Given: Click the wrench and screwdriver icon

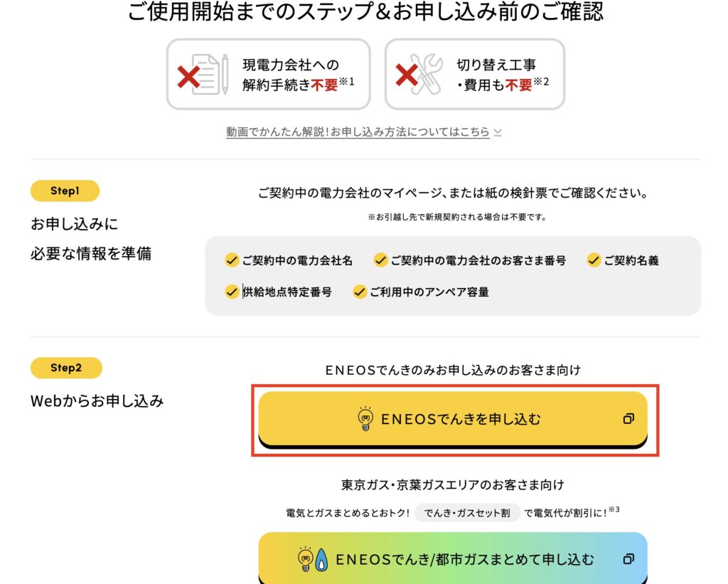Looking at the screenshot, I should click(x=419, y=75).
